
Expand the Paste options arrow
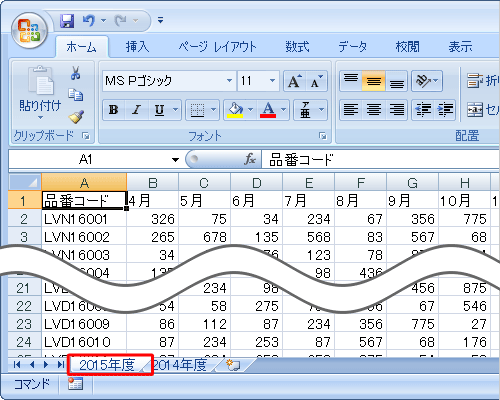pyautogui.click(x=40, y=117)
